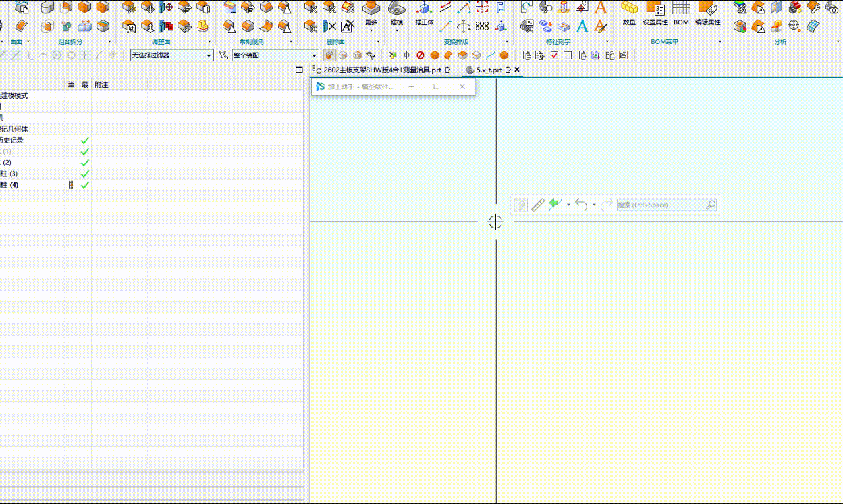Click the crosshair target icon in selection bar
This screenshot has height=504, width=843.
pos(406,55)
